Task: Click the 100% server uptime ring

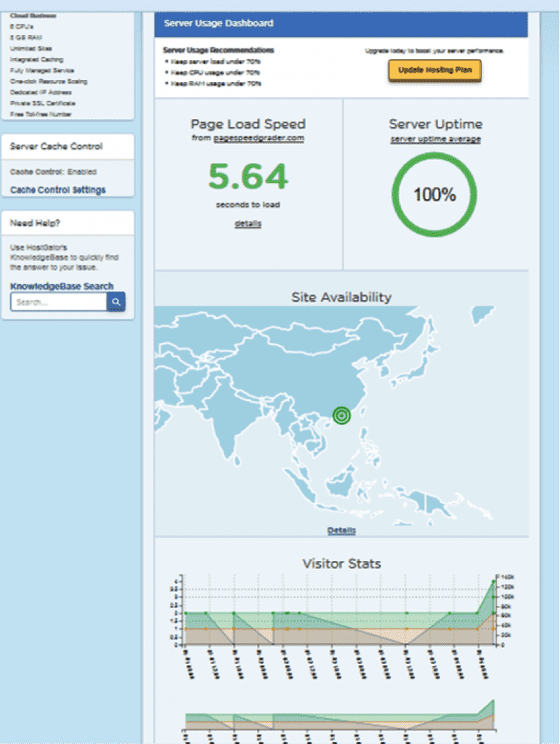Action: point(434,195)
